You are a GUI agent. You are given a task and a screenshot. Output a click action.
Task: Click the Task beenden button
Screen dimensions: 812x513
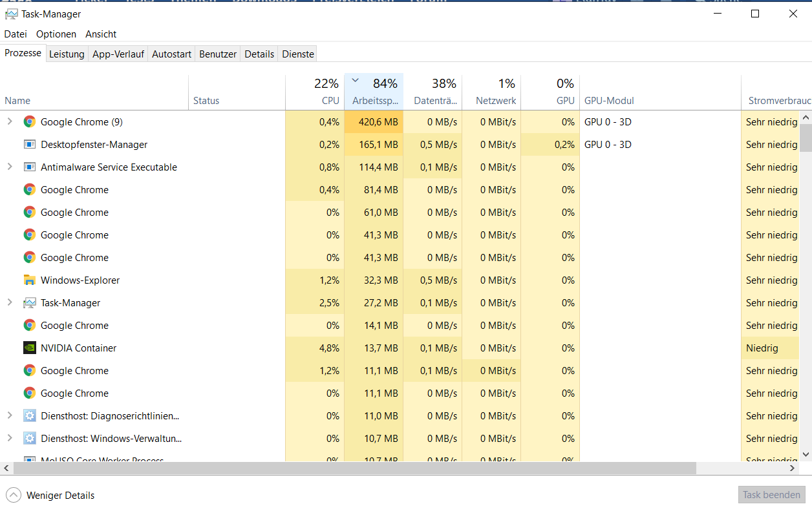pyautogui.click(x=771, y=495)
